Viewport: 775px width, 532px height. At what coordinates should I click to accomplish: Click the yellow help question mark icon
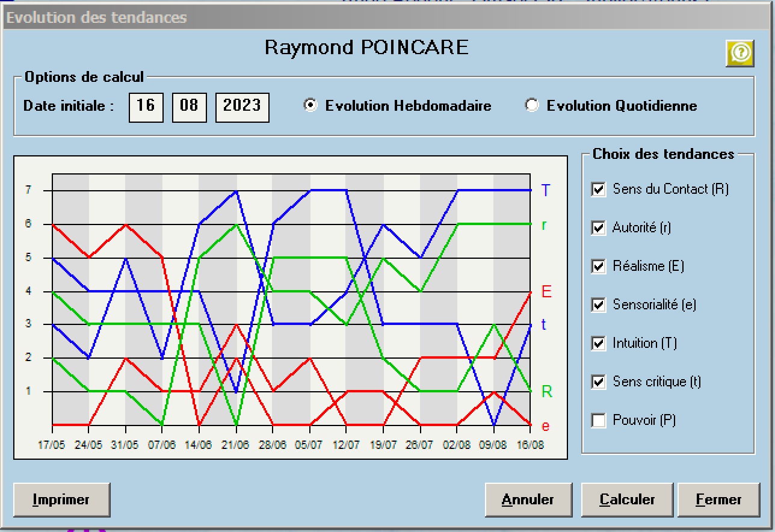(740, 54)
